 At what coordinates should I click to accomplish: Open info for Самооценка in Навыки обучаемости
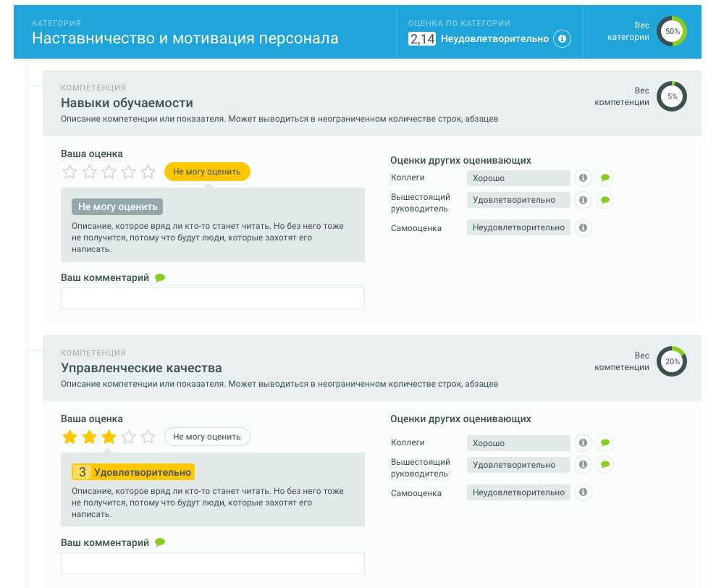583,227
